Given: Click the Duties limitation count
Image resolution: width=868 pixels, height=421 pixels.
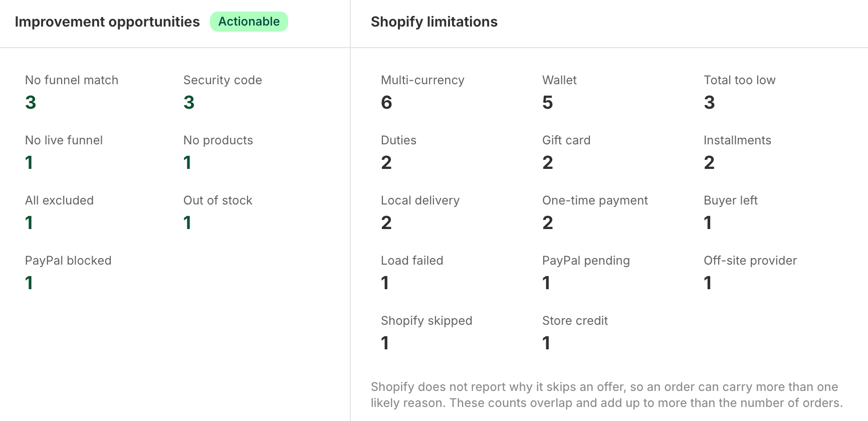Looking at the screenshot, I should (386, 163).
